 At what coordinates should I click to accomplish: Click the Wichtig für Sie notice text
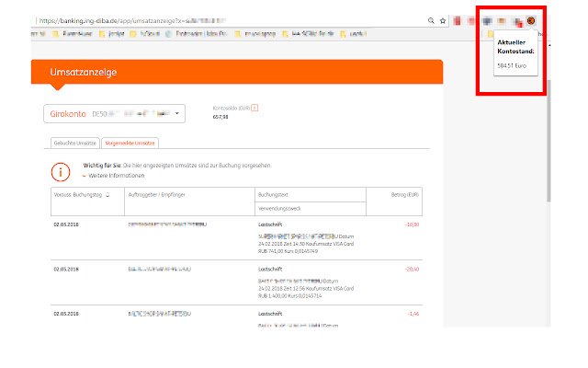(177, 166)
